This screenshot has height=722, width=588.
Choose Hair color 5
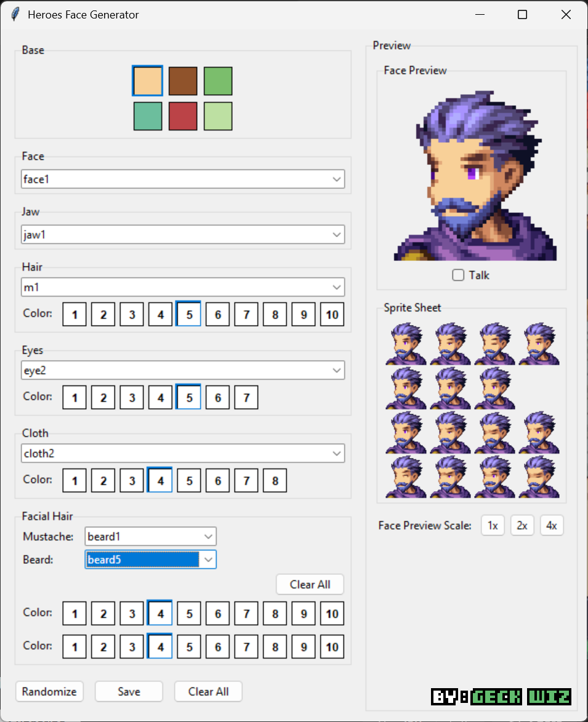coord(189,315)
